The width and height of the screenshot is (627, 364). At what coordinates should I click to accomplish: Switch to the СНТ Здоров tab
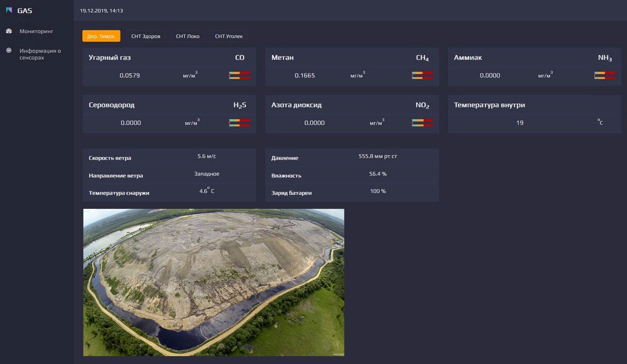pos(146,36)
